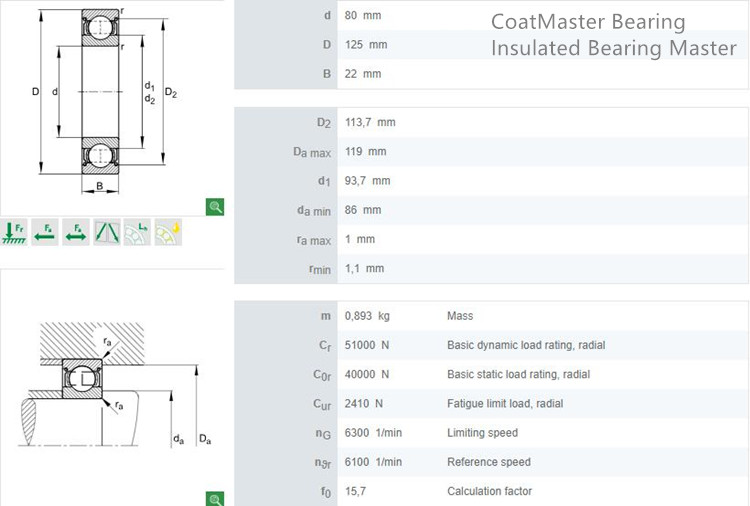
Task: Click the diverging arrows paired-arrangement icon
Action: [107, 232]
